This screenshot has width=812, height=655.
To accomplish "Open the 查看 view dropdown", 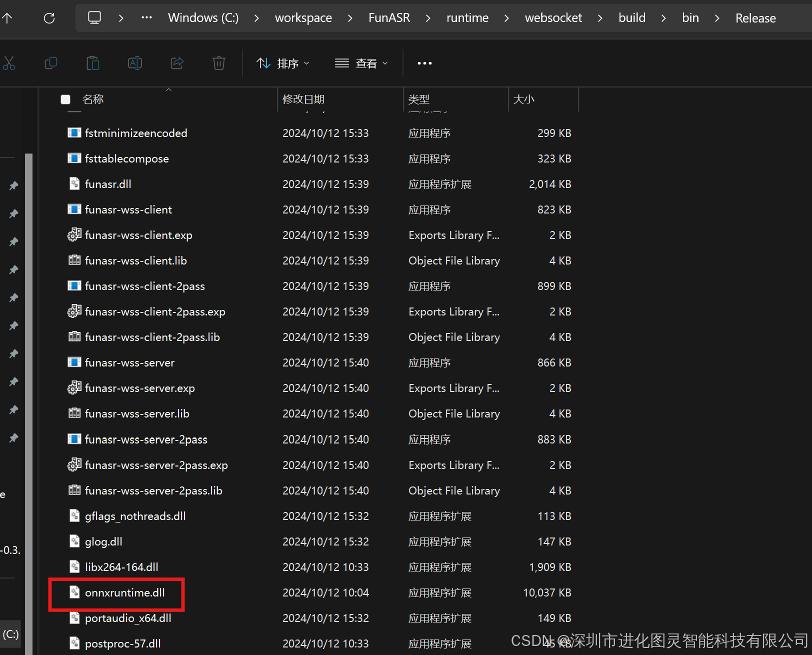I will click(361, 63).
